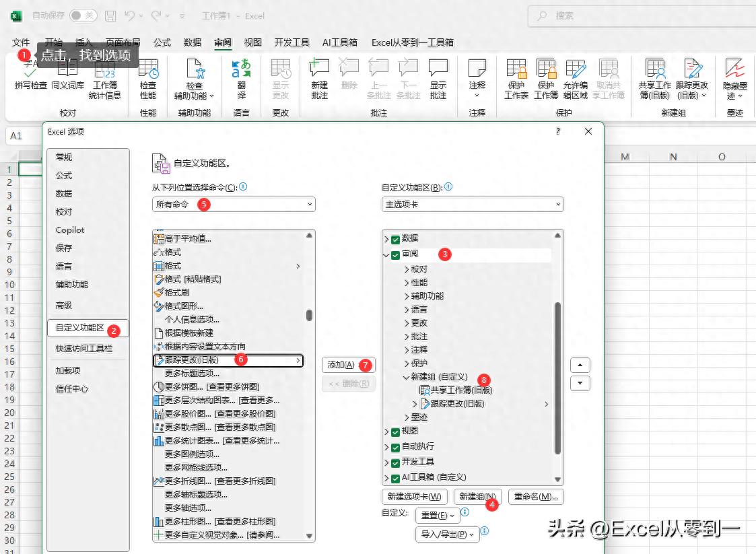Open the 所有命令 commands dropdown
This screenshot has width=756, height=554.
click(x=234, y=205)
